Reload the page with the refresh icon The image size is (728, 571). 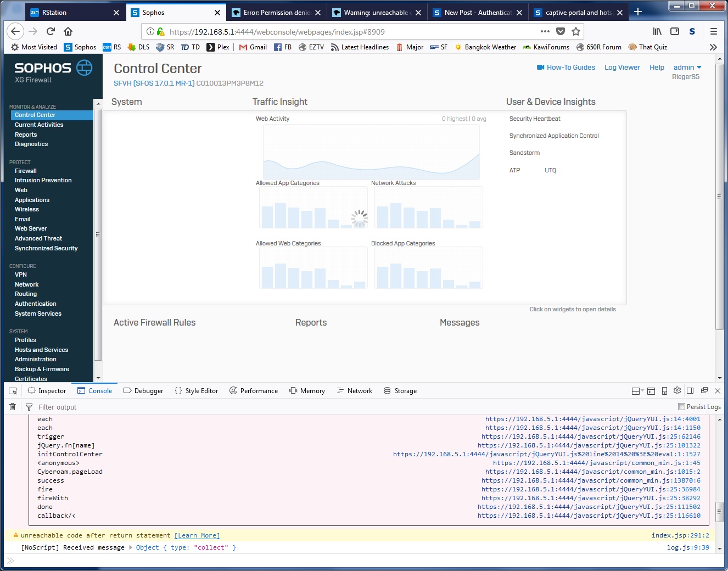(x=51, y=31)
